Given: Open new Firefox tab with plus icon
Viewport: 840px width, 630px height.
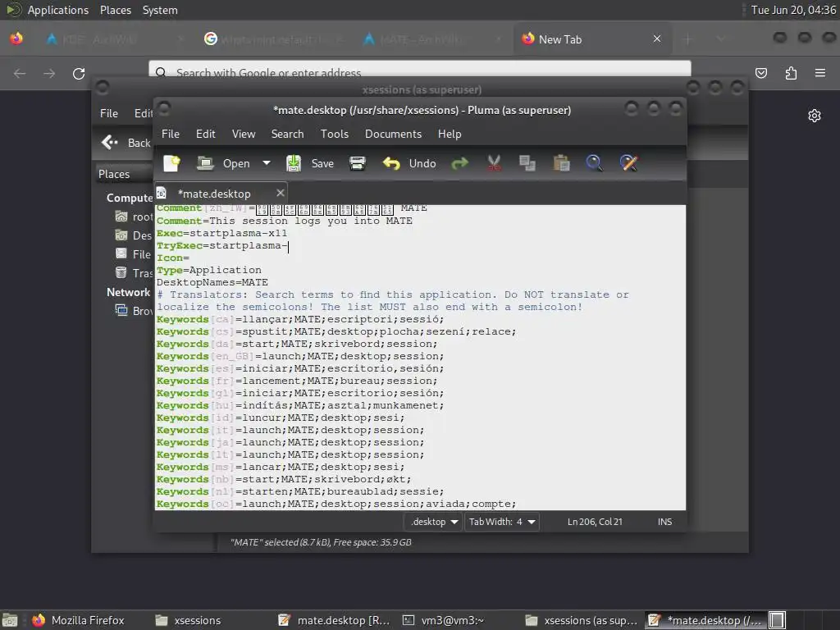Looking at the screenshot, I should (x=688, y=39).
